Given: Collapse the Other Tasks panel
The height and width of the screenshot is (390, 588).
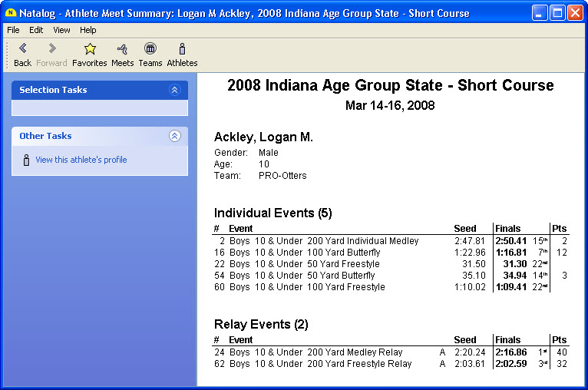Looking at the screenshot, I should click(174, 136).
